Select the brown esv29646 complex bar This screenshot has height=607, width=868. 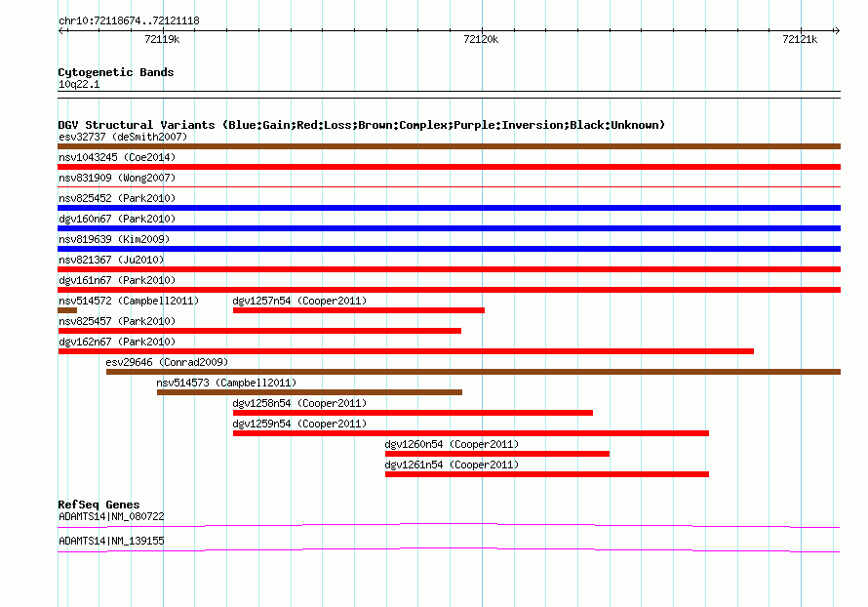click(473, 372)
